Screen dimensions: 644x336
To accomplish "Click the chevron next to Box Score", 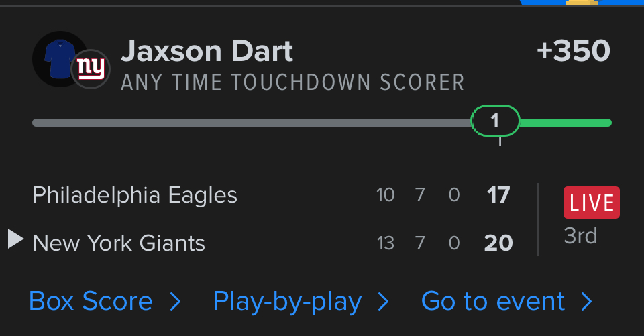I will point(176,302).
